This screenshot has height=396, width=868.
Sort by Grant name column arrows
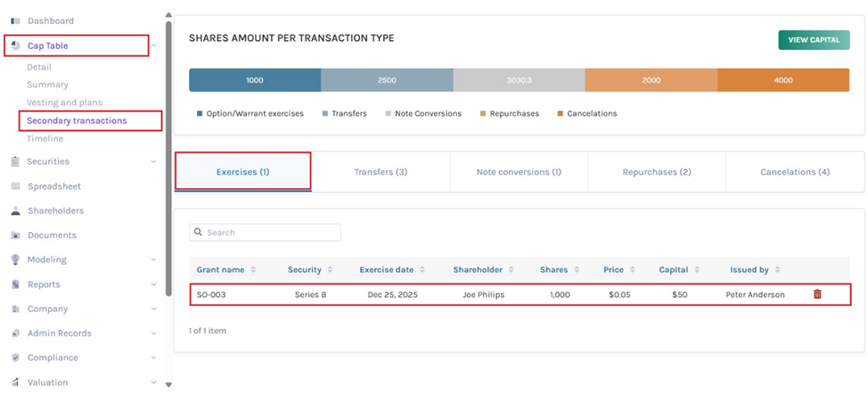point(253,269)
